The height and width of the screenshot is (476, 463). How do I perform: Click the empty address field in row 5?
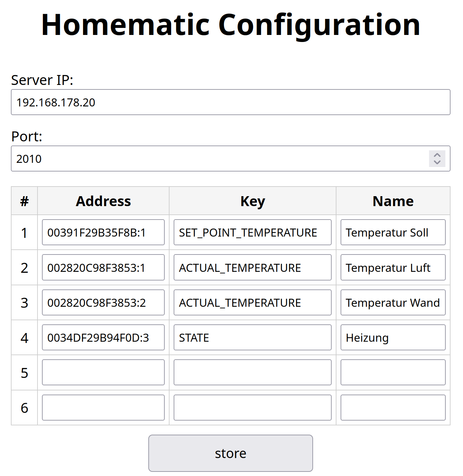pyautogui.click(x=103, y=372)
